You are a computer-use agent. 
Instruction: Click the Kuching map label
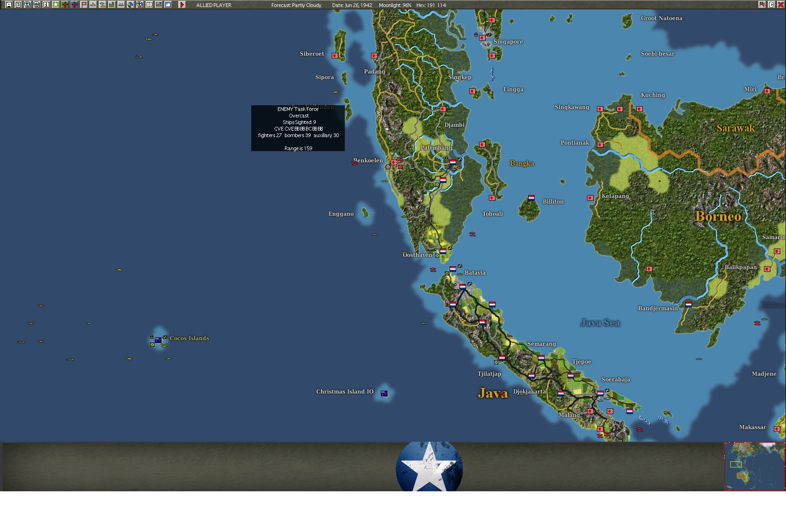click(x=653, y=95)
